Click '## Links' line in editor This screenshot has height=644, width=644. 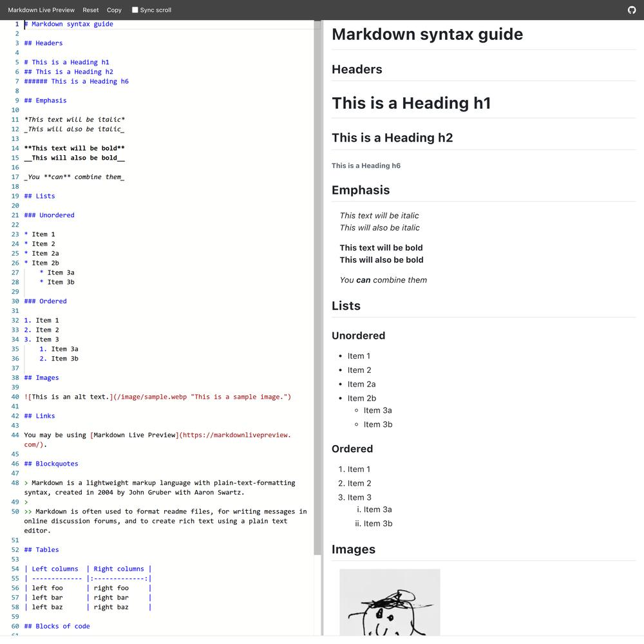pos(39,416)
